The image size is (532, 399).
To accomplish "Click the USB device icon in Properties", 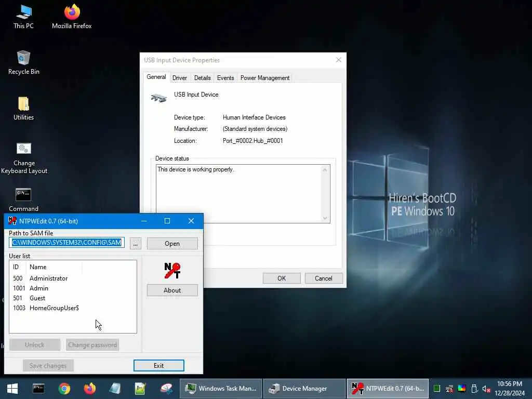I will tap(159, 98).
